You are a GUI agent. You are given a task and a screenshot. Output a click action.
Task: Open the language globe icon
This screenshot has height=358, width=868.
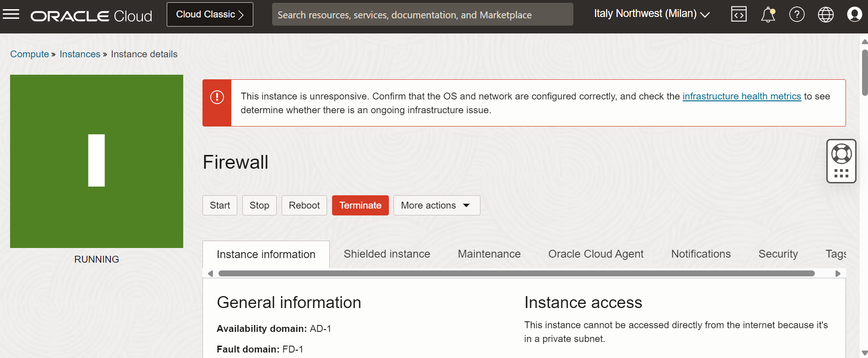tap(826, 15)
